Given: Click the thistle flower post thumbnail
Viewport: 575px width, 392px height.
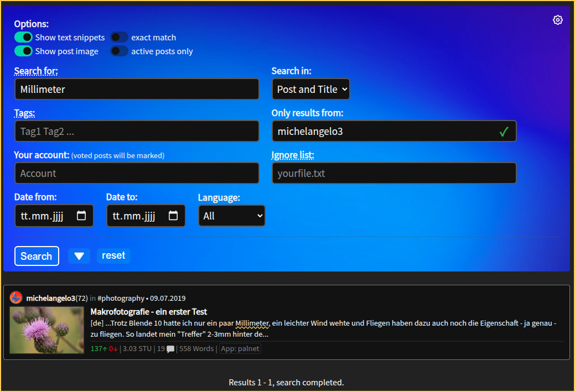Looking at the screenshot, I should tap(46, 330).
